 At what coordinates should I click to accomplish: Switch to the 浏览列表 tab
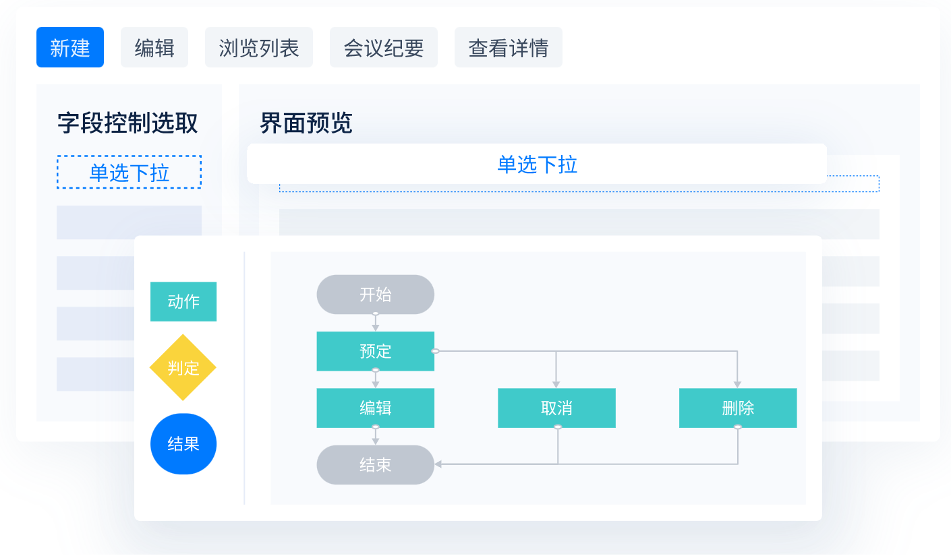click(x=259, y=48)
